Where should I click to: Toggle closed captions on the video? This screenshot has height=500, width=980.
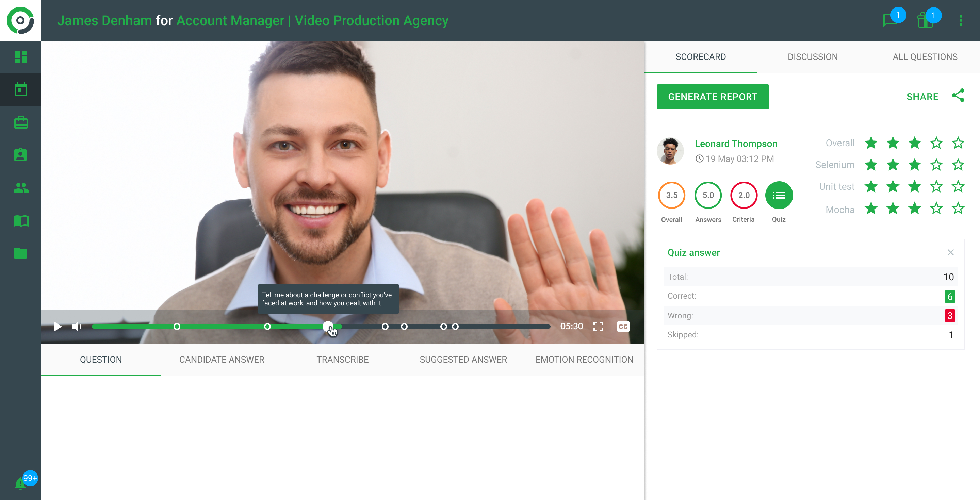[623, 326]
